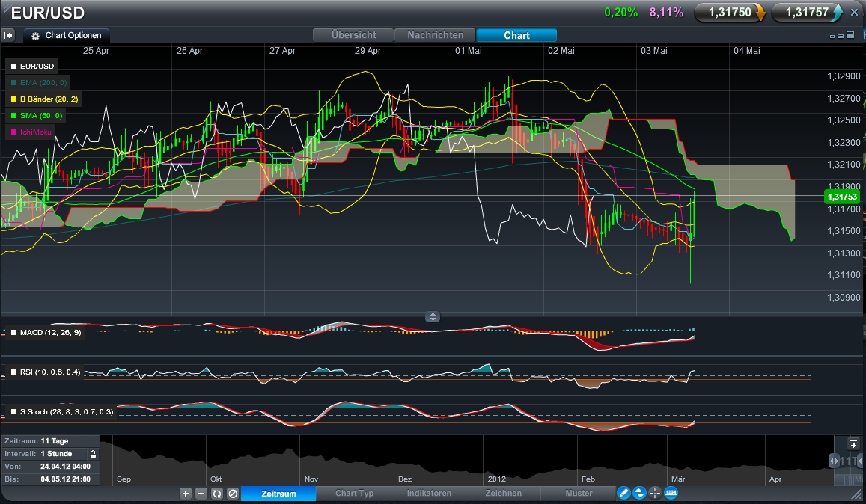This screenshot has height=504, width=866.
Task: Click the sell price button 1,31750
Action: pyautogui.click(x=730, y=13)
